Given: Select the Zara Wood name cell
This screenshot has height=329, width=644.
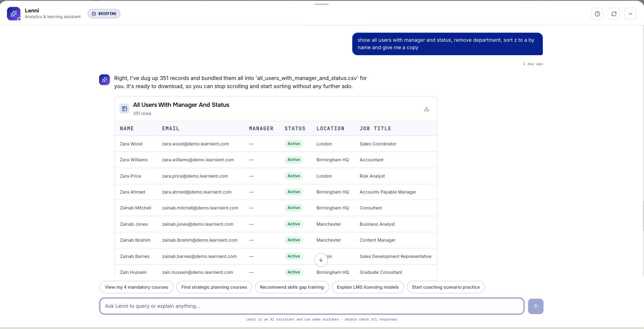Looking at the screenshot, I should (131, 144).
